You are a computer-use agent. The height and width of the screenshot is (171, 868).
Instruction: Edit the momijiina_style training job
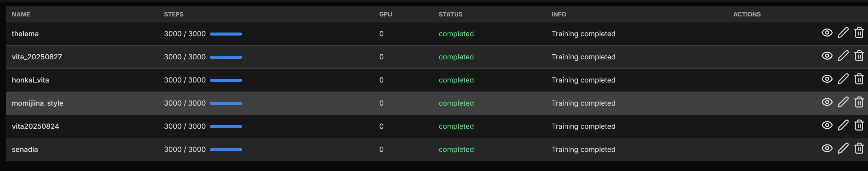[843, 102]
